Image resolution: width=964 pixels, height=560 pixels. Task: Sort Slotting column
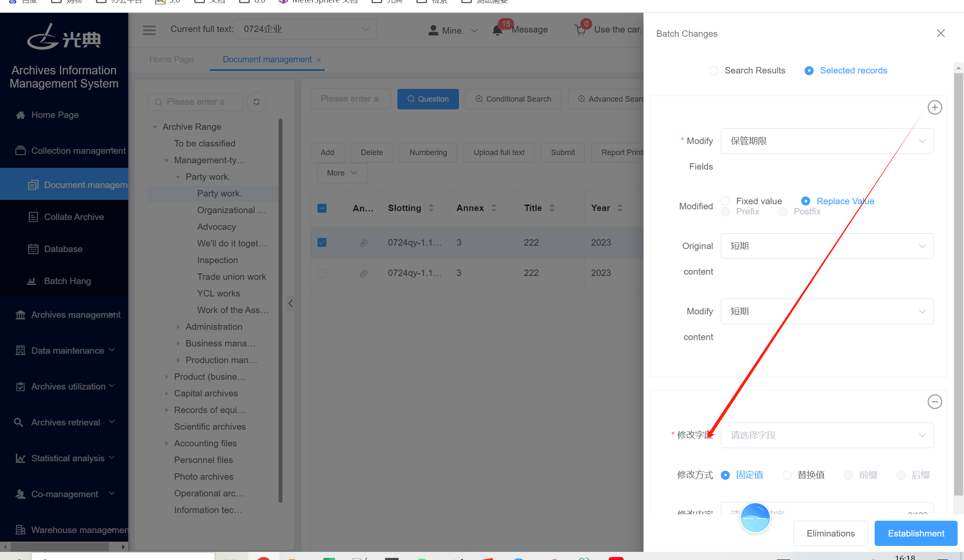(431, 208)
